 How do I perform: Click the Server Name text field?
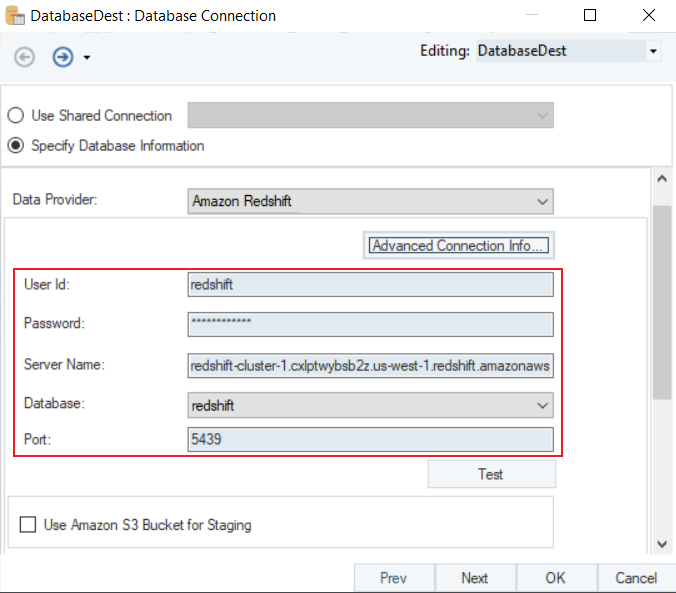370,365
